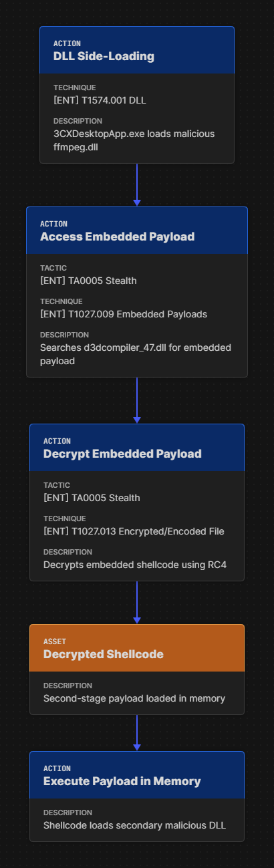Click the arrow entering Decrypt Embedded Payload
274x868 pixels.
(137, 401)
